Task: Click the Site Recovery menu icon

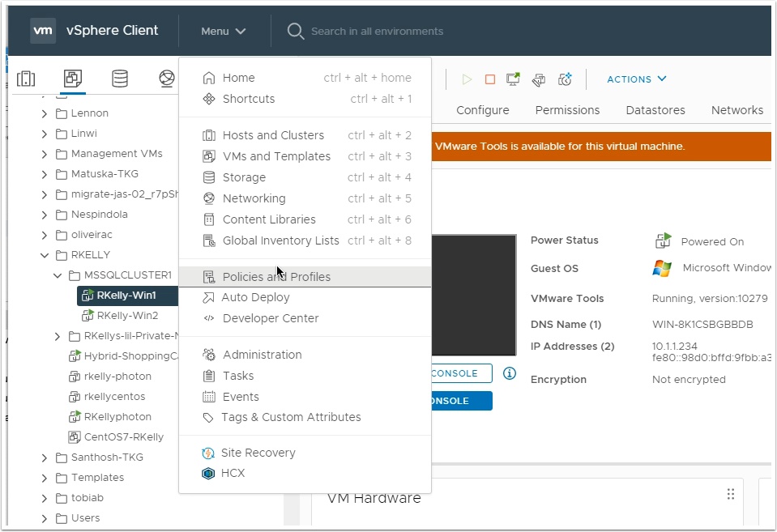Action: (x=208, y=453)
